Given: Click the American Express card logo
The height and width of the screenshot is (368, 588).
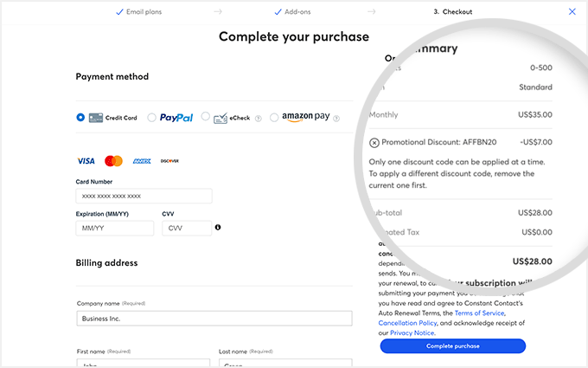Looking at the screenshot, I should tap(142, 161).
